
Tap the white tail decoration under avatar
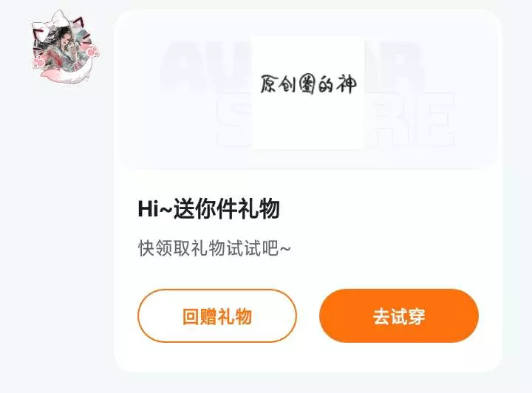coord(69,74)
